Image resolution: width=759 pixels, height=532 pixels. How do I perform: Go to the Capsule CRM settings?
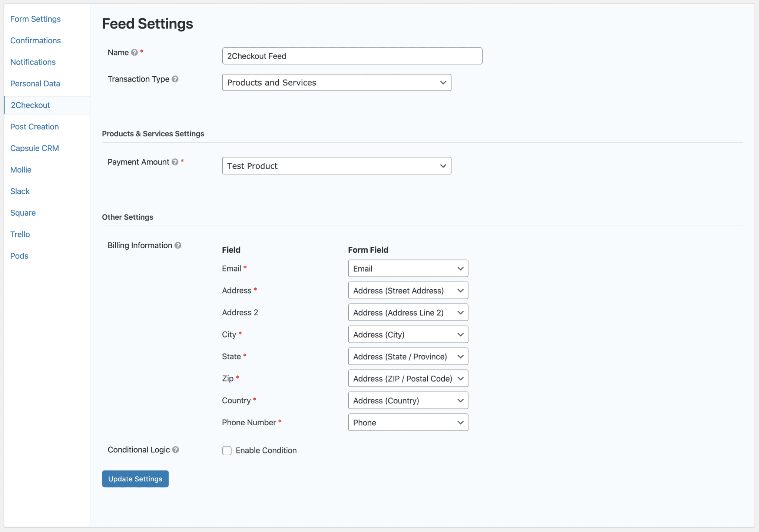point(34,148)
